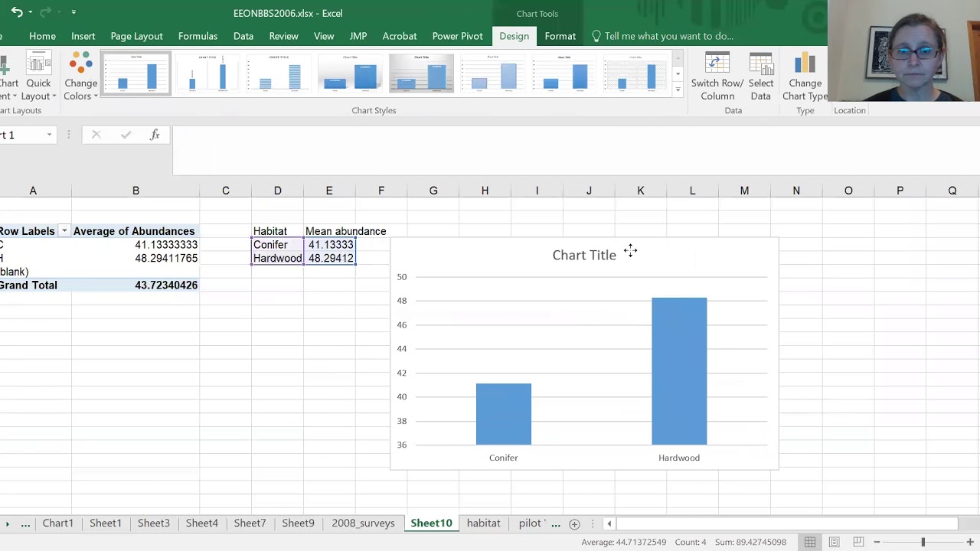
Task: Click the Chart Styles gallery up arrow
Action: (x=678, y=57)
